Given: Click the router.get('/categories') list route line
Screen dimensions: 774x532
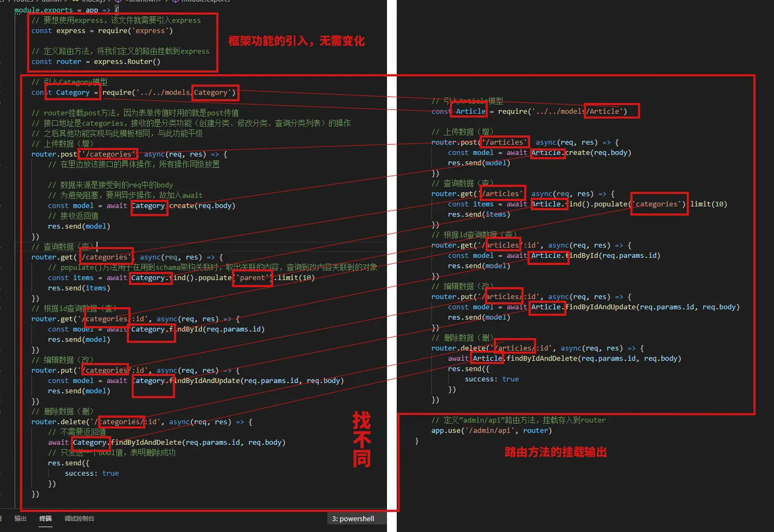Looking at the screenshot, I should pos(127,257).
